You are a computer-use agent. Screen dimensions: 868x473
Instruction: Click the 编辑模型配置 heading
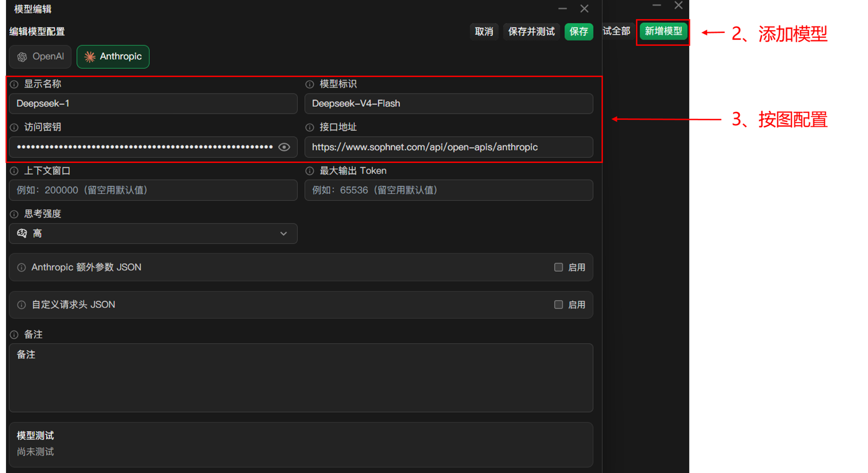click(37, 32)
